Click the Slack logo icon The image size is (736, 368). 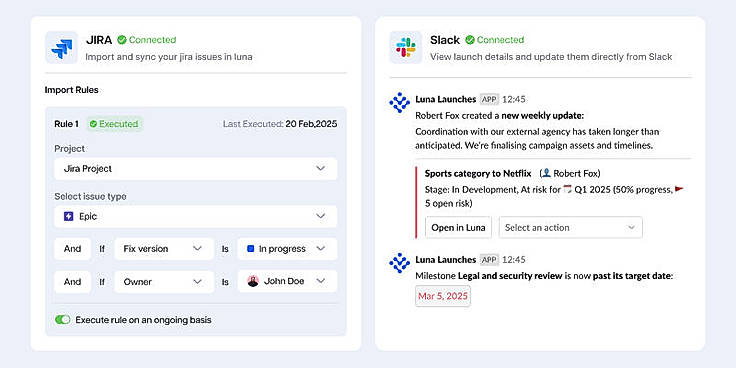tap(406, 47)
